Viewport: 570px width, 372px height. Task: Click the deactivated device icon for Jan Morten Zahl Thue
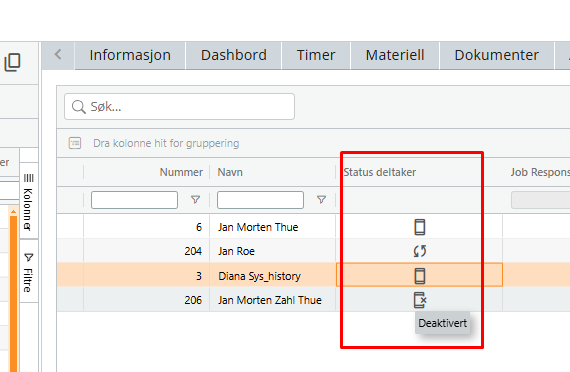[x=420, y=300]
